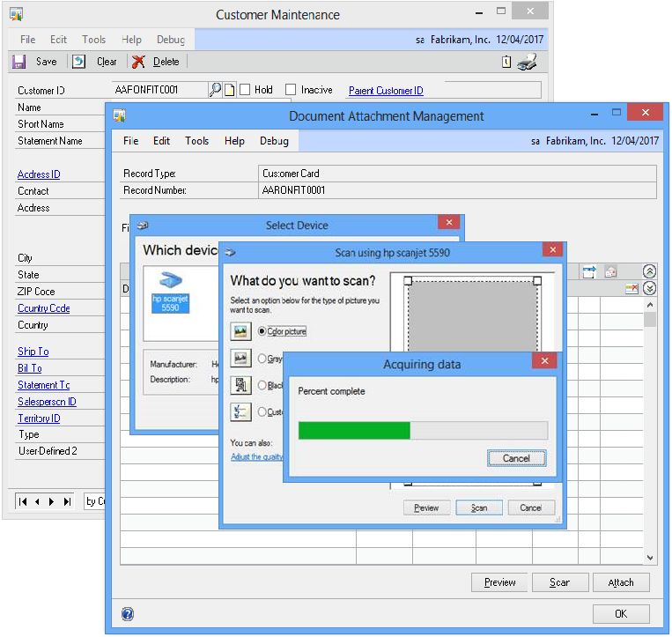Select Custom Settings radio button
Viewport: 672px width, 637px height.
262,412
